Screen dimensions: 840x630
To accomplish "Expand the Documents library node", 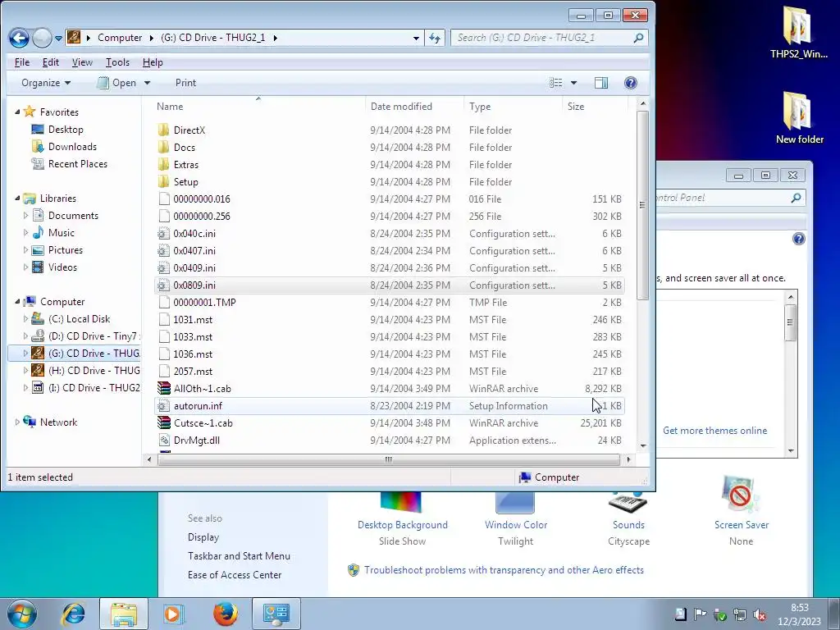I will [25, 216].
